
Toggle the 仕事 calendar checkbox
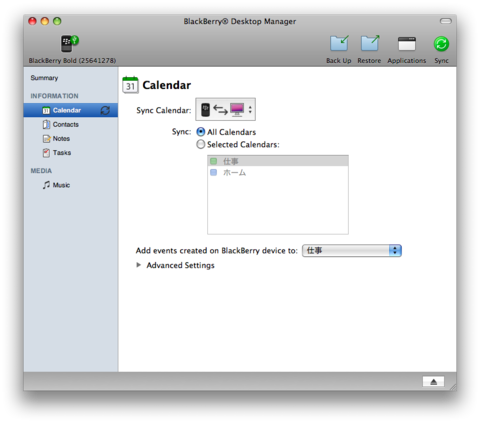click(213, 161)
